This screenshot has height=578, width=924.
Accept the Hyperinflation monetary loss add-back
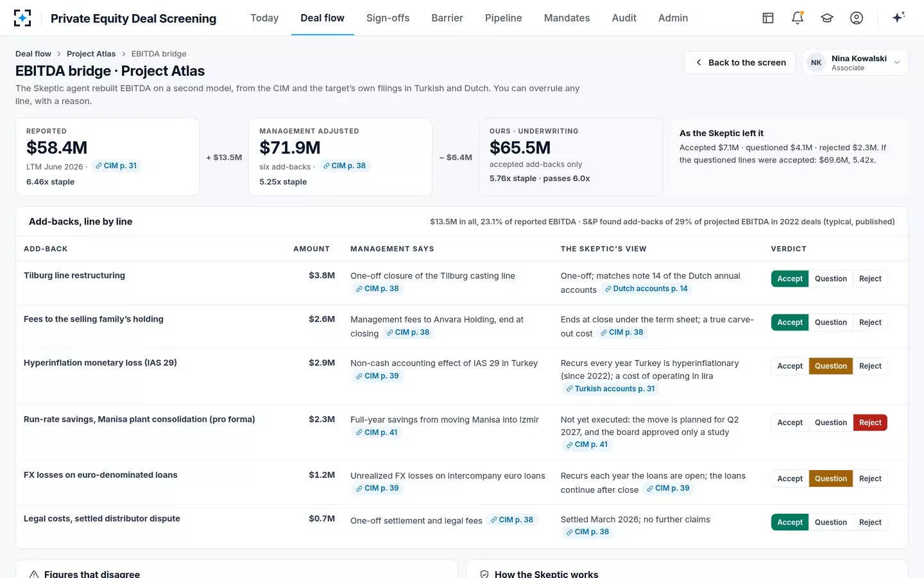[790, 366]
